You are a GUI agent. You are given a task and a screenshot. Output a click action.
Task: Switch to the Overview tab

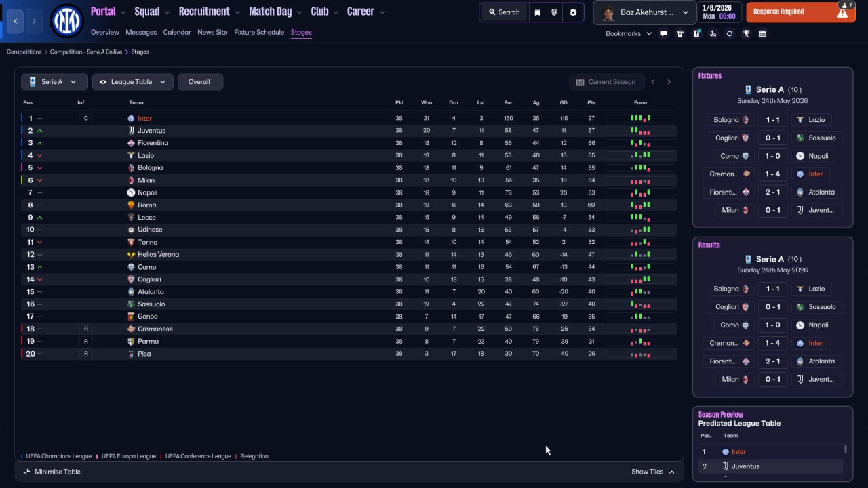[x=104, y=33]
